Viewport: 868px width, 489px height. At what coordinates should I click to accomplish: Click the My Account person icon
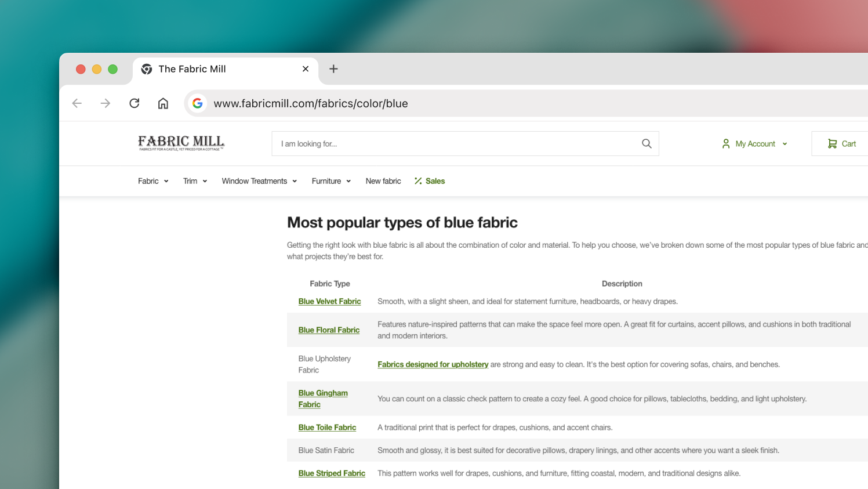(x=725, y=144)
